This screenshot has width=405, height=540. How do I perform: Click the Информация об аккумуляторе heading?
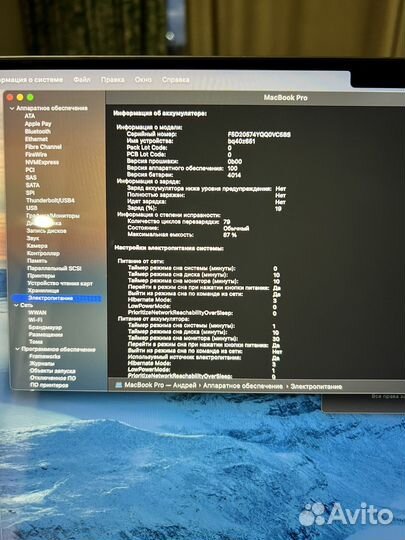tap(160, 113)
